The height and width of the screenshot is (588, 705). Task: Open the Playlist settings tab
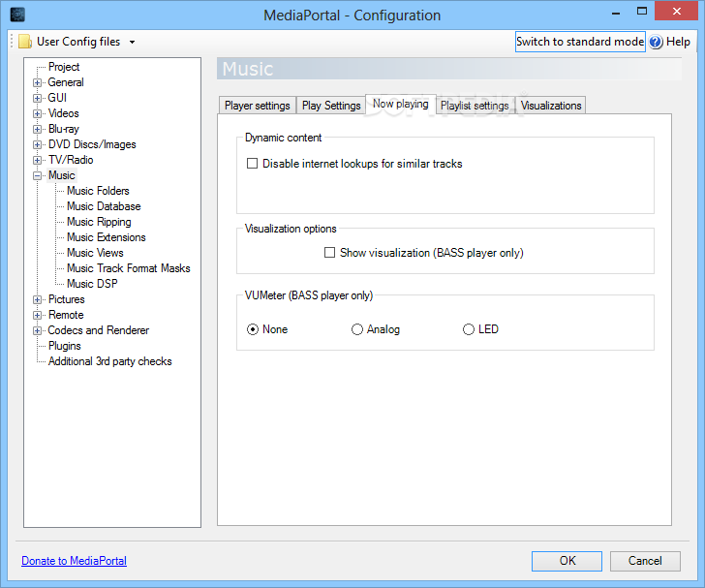475,106
